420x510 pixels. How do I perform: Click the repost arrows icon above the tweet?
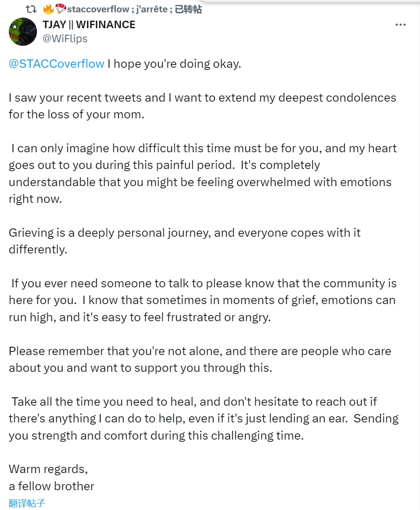[31, 9]
